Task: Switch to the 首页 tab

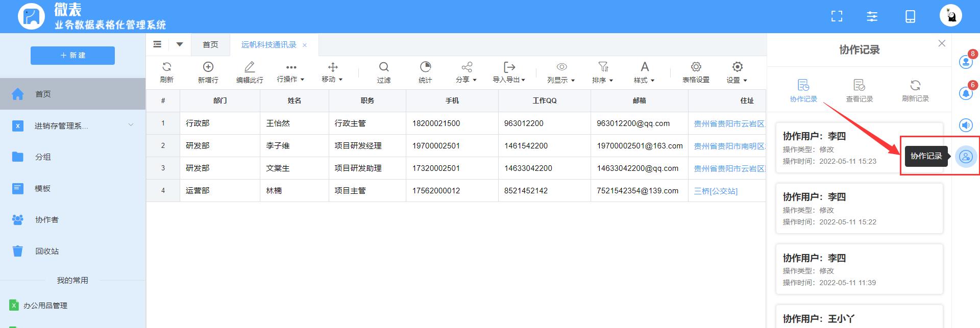Action: [210, 45]
